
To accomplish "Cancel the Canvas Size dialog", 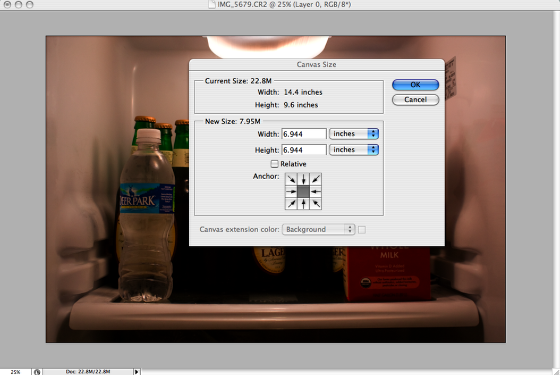I will 415,100.
